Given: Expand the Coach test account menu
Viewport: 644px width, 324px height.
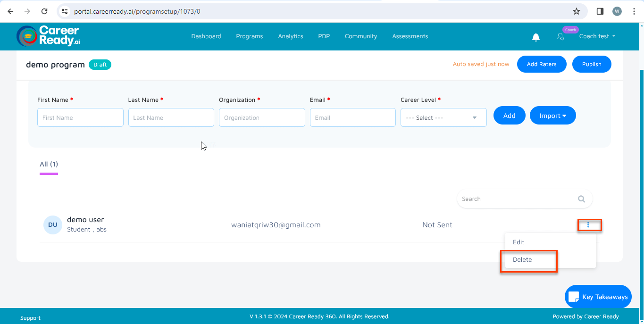Looking at the screenshot, I should [597, 36].
